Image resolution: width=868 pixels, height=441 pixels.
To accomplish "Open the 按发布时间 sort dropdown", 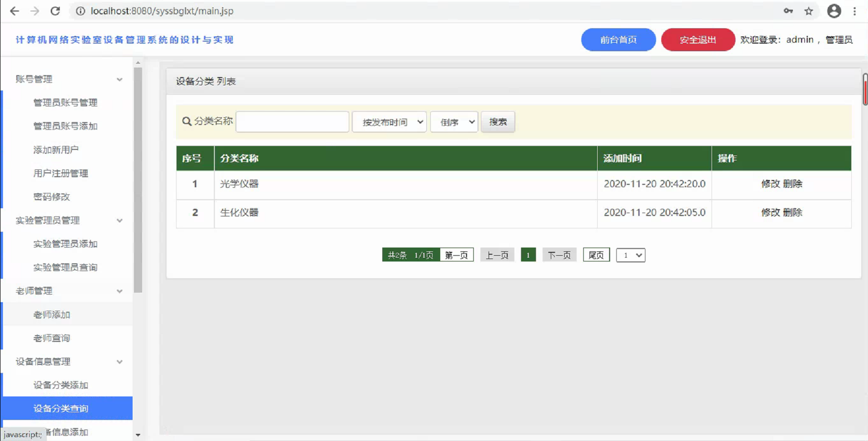I will point(389,122).
